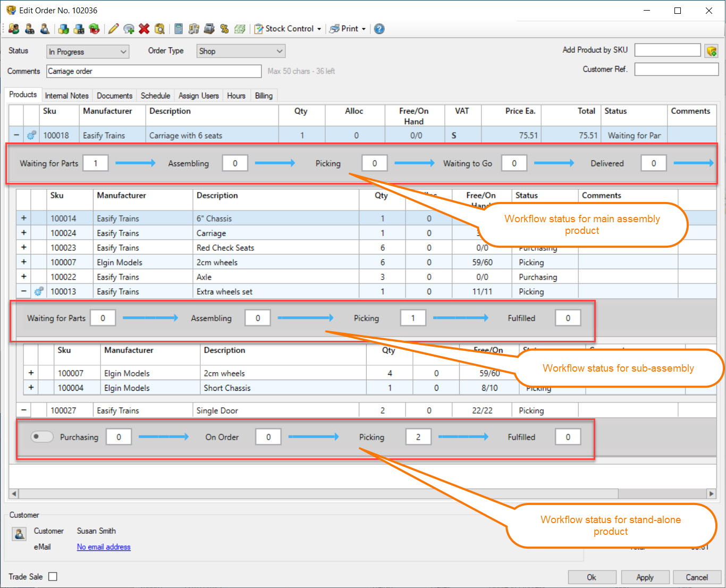Viewport: 726px width, 588px height.
Task: Enable the Trade Sale checkbox
Action: (x=53, y=576)
